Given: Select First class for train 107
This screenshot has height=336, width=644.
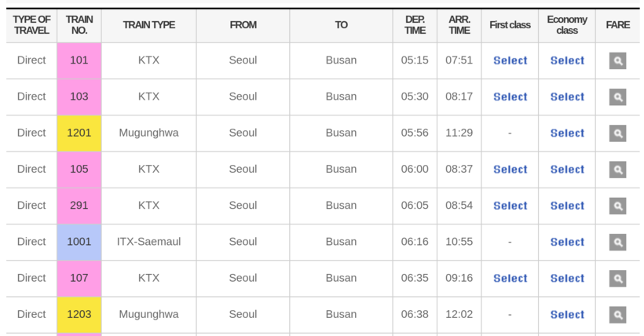Looking at the screenshot, I should tap(510, 278).
